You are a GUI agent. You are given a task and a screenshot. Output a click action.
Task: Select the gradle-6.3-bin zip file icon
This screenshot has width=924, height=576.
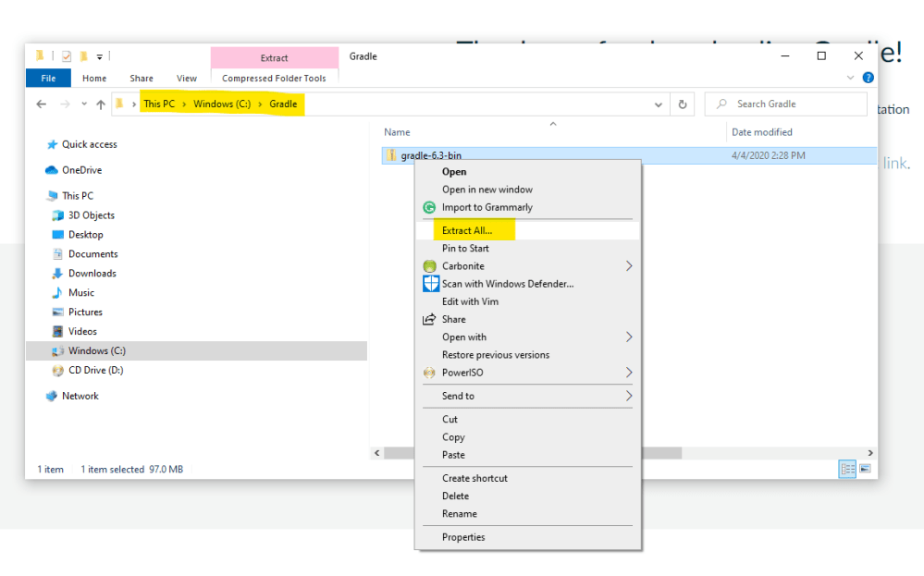point(391,154)
